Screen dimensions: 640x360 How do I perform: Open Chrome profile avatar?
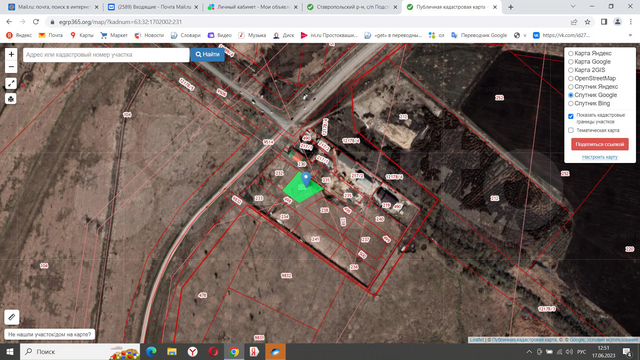(617, 22)
